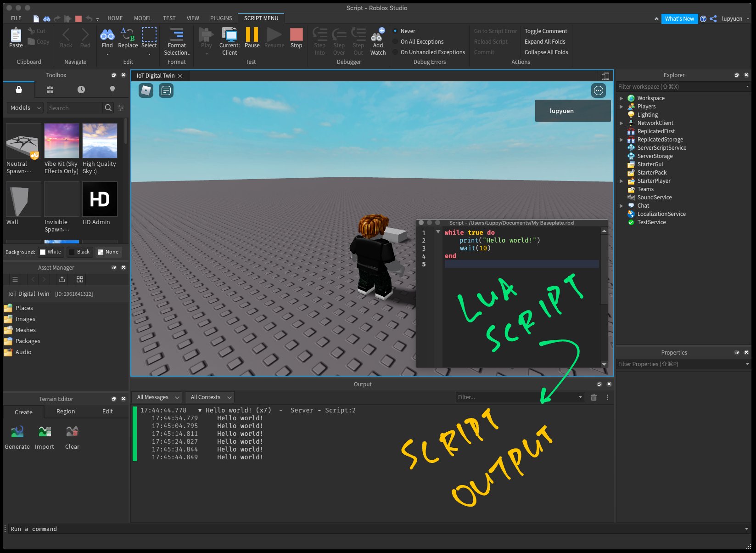
Task: Expand the Players tree node
Action: coord(621,107)
